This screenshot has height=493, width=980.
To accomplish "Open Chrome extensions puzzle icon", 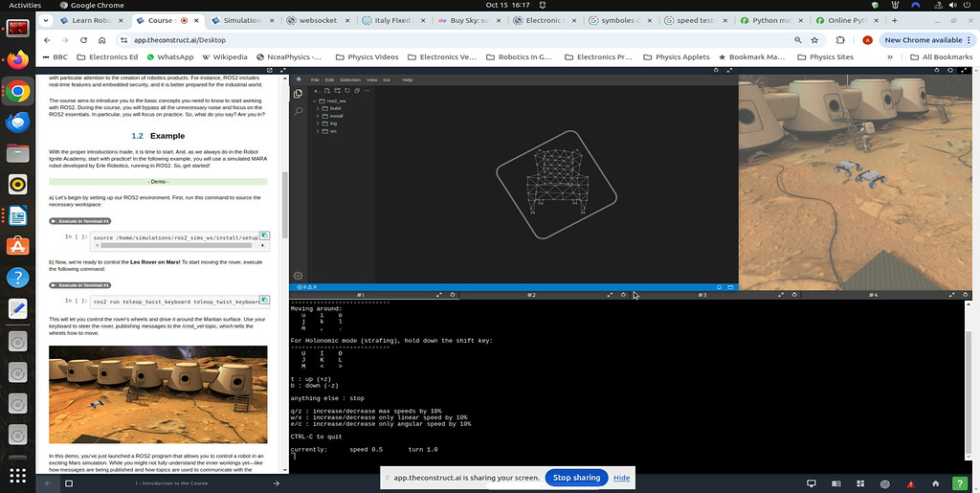I will [840, 40].
